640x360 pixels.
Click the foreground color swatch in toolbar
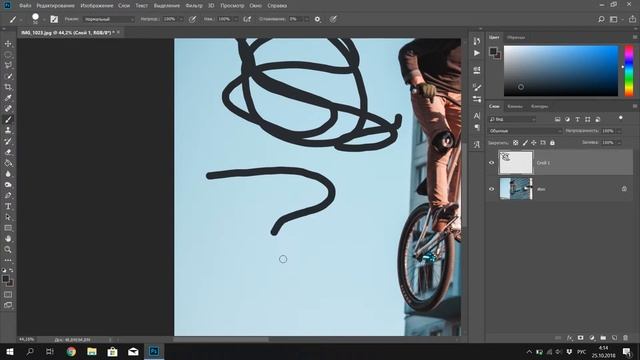point(5,279)
